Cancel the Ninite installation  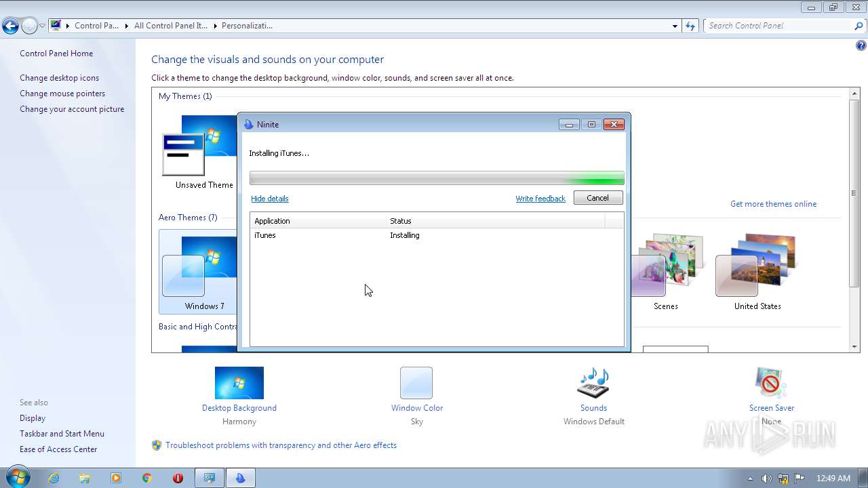tap(597, 198)
